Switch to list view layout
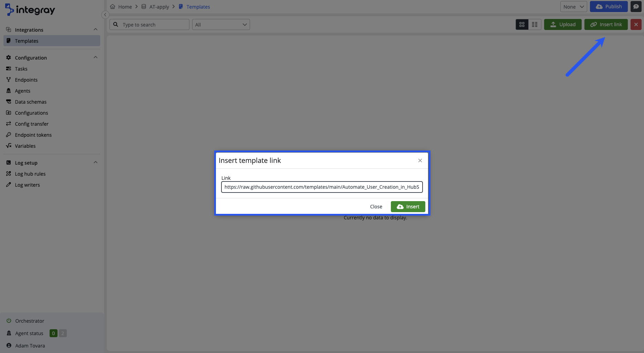This screenshot has width=644, height=353. 534,24
